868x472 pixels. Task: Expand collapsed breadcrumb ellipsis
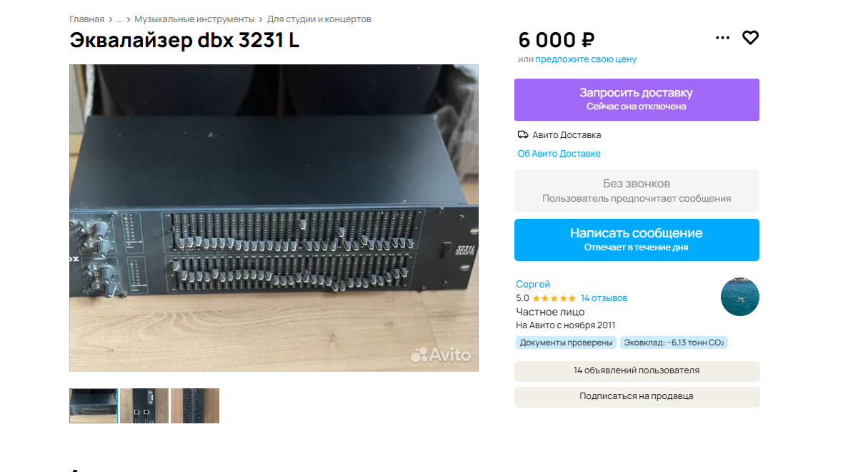(119, 19)
